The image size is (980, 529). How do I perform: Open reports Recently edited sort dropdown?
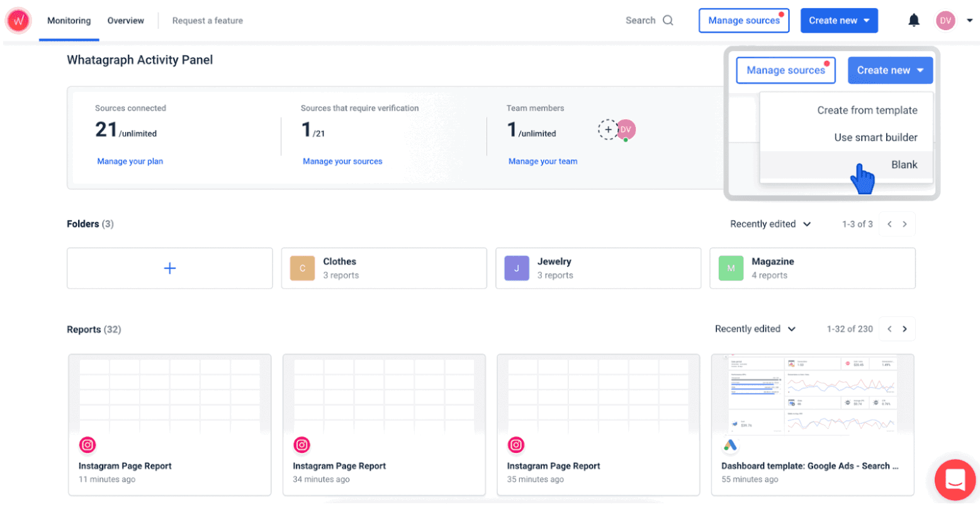click(755, 329)
